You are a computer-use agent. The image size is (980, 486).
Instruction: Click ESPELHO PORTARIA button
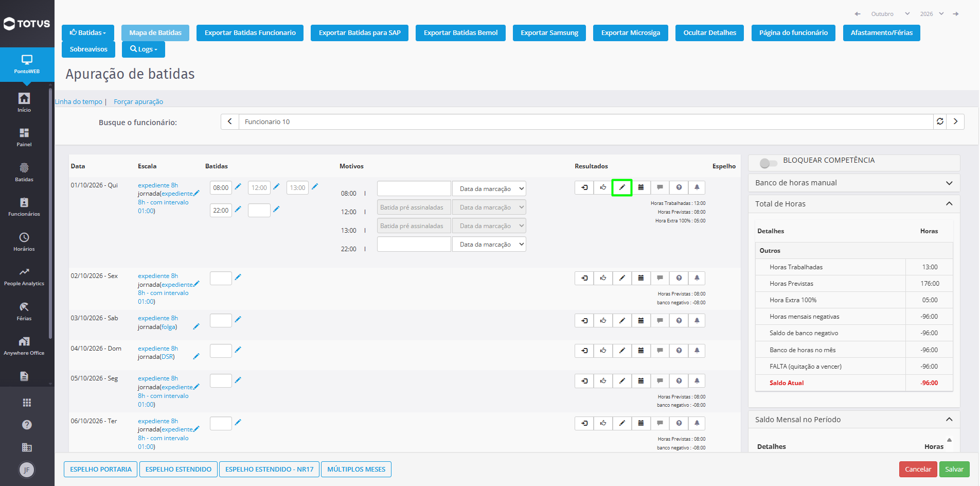point(101,469)
